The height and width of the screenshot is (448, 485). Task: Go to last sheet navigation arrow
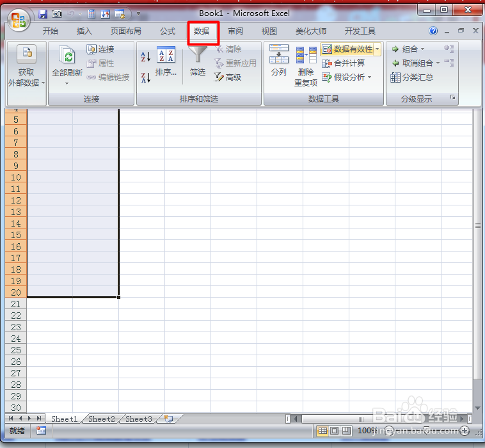click(x=39, y=419)
